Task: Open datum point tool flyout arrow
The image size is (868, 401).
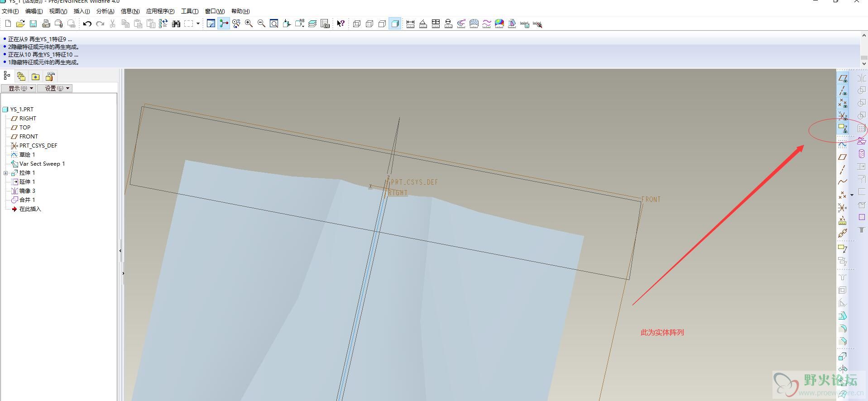Action: [852, 195]
